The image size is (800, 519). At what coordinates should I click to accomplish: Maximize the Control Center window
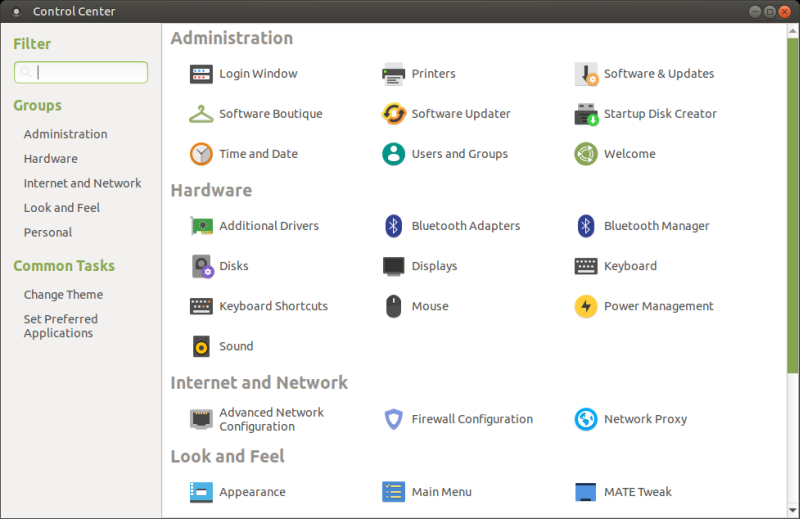[x=770, y=11]
